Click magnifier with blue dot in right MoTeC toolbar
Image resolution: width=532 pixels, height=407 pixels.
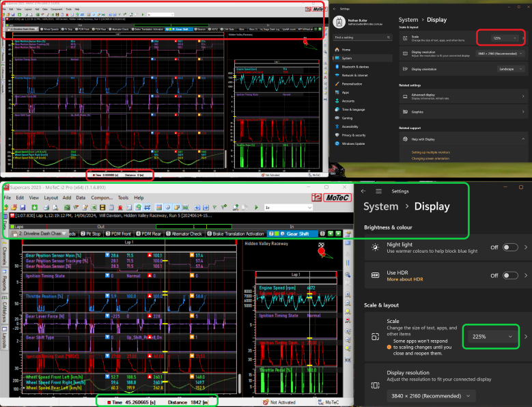348,275
